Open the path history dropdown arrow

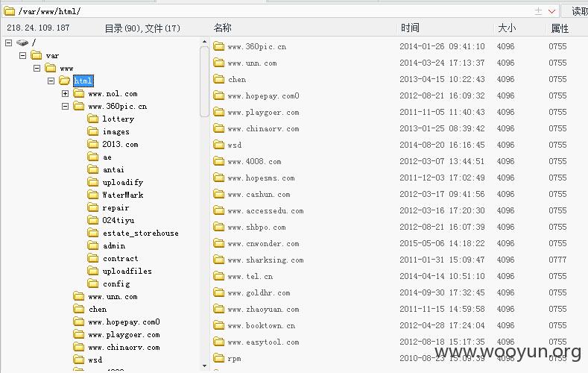point(551,11)
